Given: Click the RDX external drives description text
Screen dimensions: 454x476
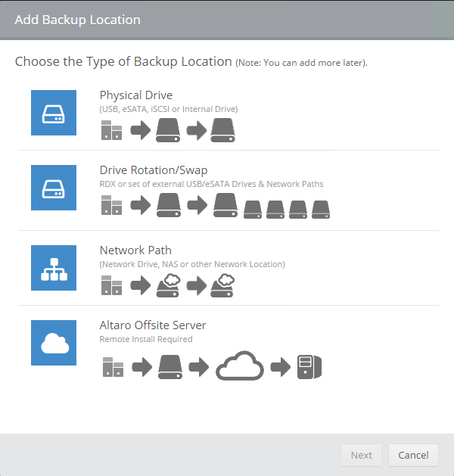Looking at the screenshot, I should (x=212, y=184).
